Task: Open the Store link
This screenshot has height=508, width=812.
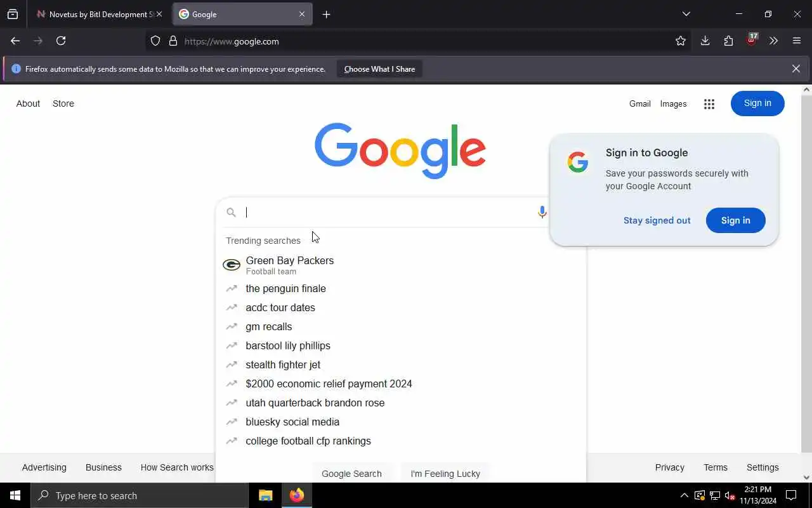Action: tap(63, 104)
